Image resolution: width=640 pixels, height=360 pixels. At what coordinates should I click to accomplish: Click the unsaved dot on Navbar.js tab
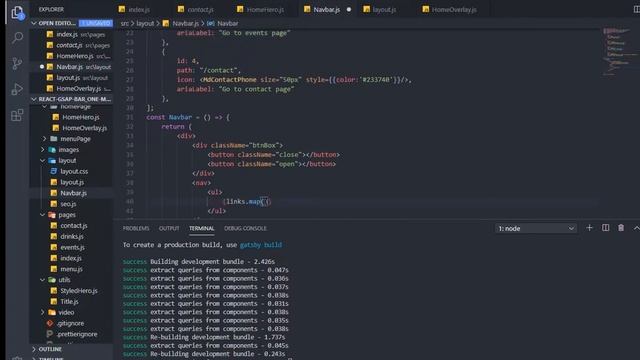349,9
